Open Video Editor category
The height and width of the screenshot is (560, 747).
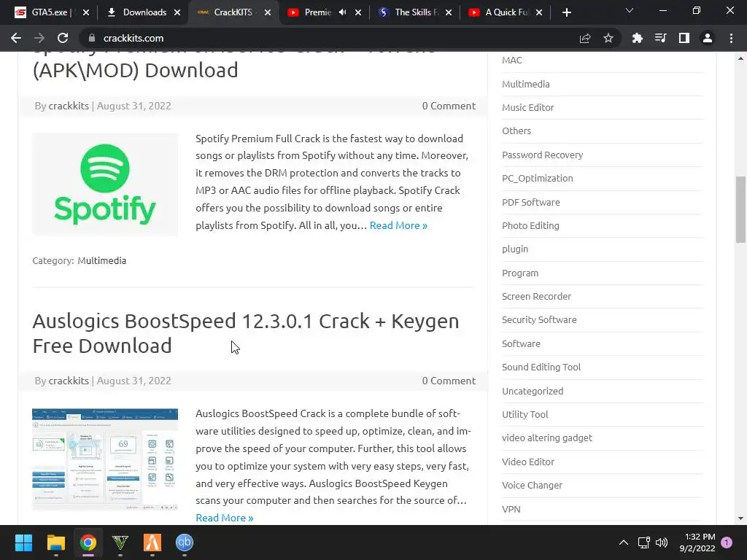pos(528,462)
